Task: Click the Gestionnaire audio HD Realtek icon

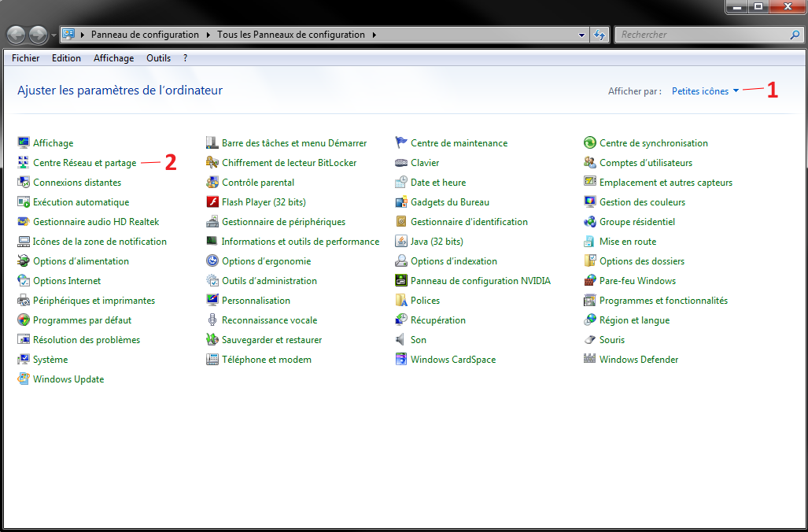Action: point(23,222)
